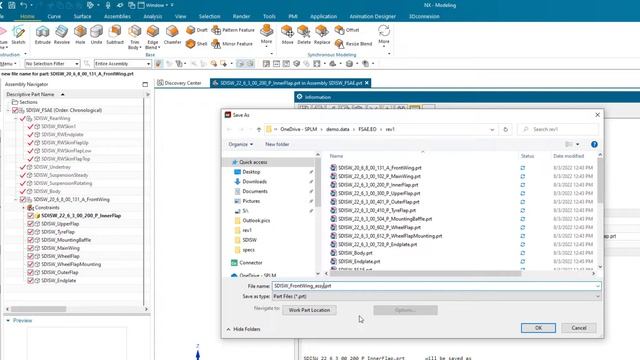
Task: Open the No Selection Filter dropdown
Action: point(52,64)
